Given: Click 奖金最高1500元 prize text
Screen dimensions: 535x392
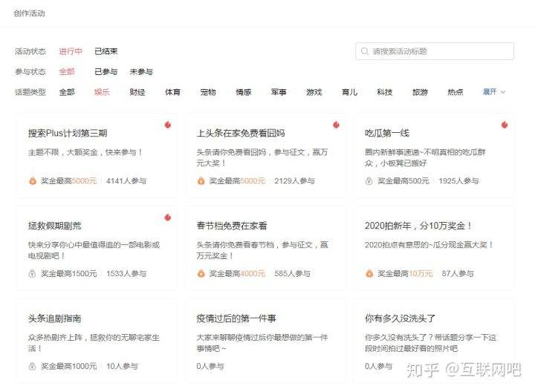Looking at the screenshot, I should 69,274.
